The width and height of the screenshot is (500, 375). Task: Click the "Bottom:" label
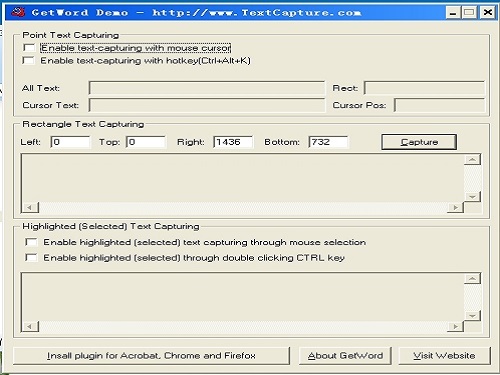pyautogui.click(x=282, y=142)
